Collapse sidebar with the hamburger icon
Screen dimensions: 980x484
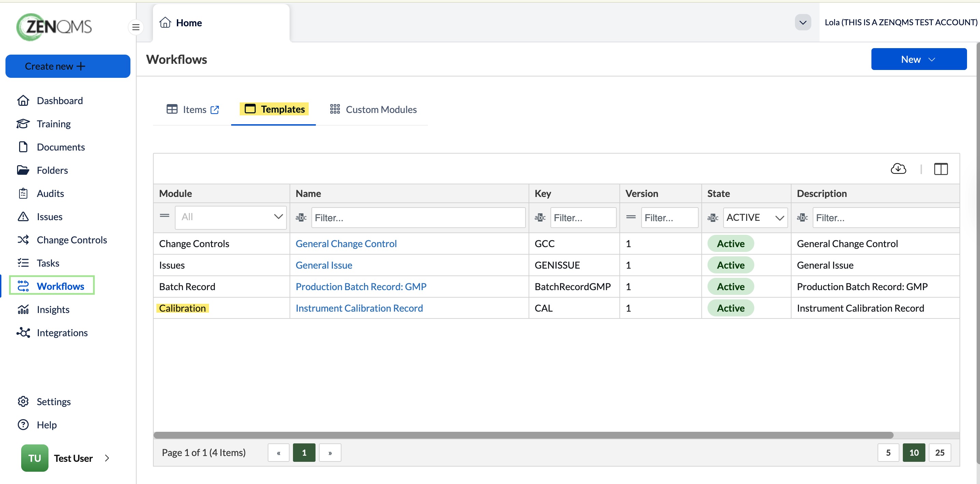[136, 27]
